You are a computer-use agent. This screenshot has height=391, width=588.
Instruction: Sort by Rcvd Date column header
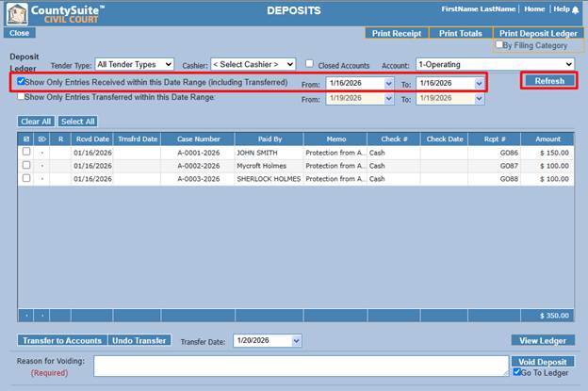(x=92, y=139)
